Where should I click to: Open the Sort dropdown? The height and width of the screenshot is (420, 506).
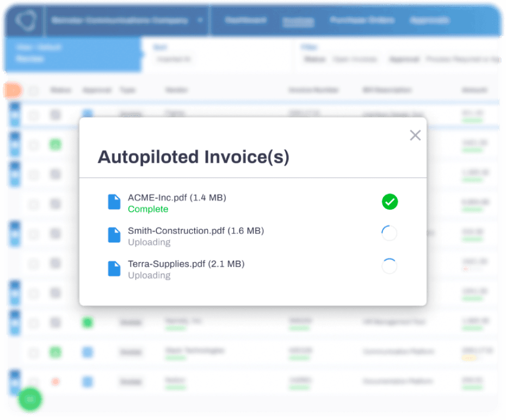pos(174,59)
